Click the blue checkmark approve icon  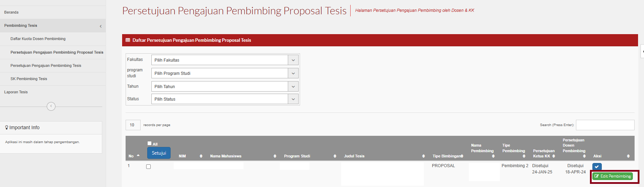click(x=597, y=167)
